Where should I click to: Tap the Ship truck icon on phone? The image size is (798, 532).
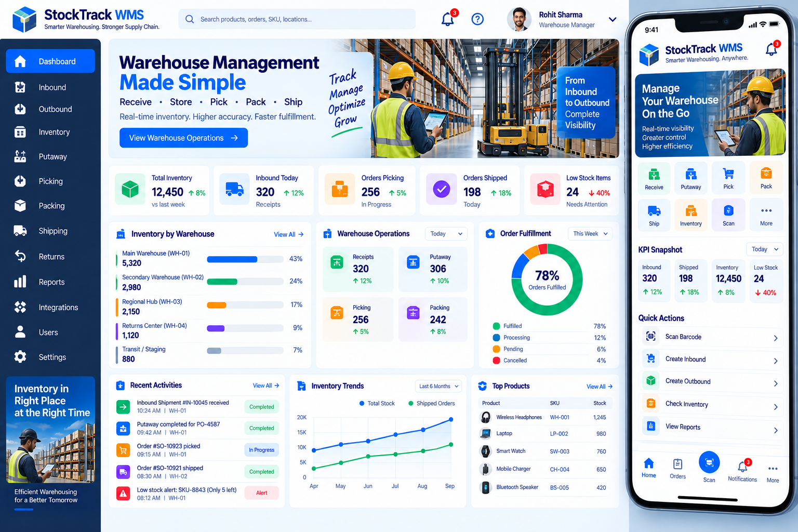tap(654, 210)
